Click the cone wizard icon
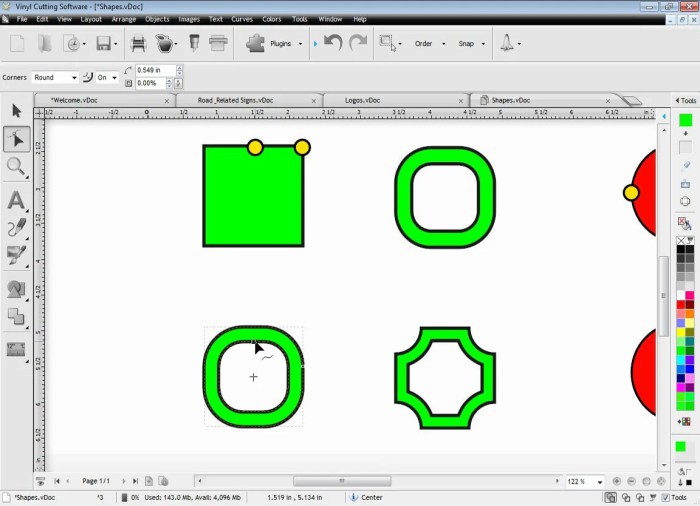 (507, 43)
